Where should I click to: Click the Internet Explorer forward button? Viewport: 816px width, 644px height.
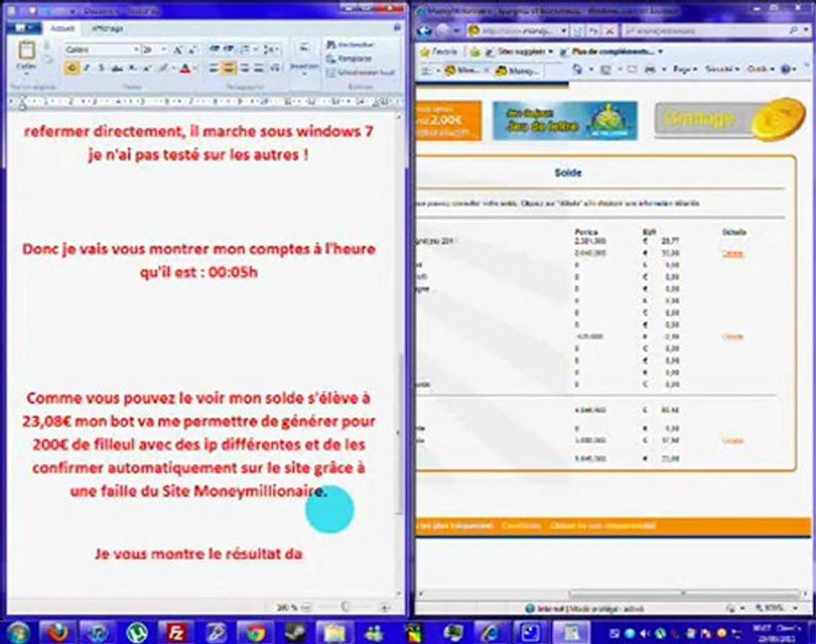pyautogui.click(x=442, y=30)
